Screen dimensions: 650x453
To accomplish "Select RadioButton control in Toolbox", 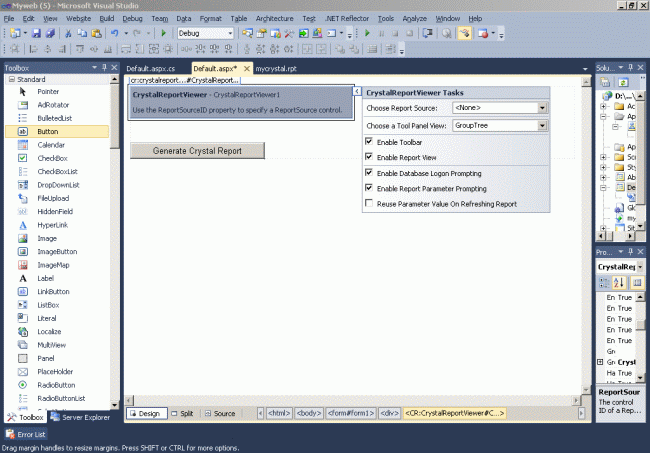I will coord(57,385).
